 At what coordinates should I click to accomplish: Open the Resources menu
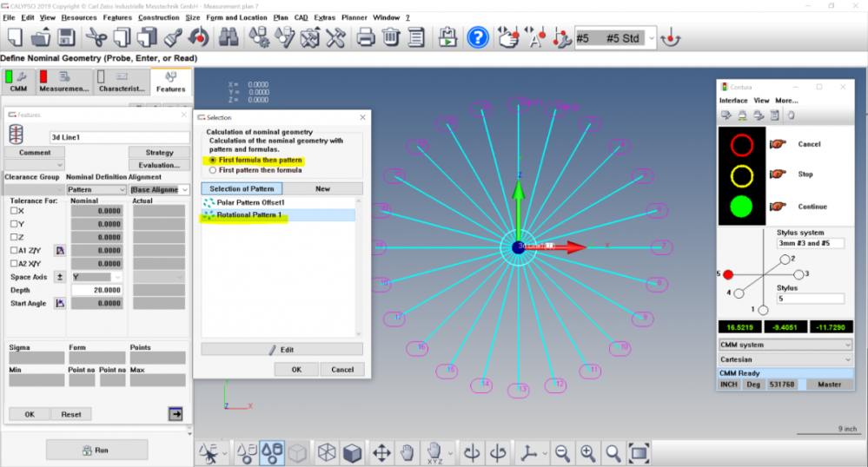(78, 17)
